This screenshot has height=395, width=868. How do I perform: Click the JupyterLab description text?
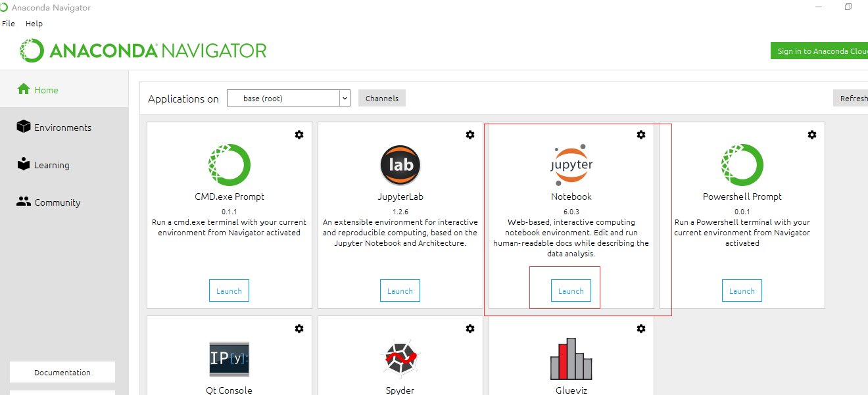(400, 233)
